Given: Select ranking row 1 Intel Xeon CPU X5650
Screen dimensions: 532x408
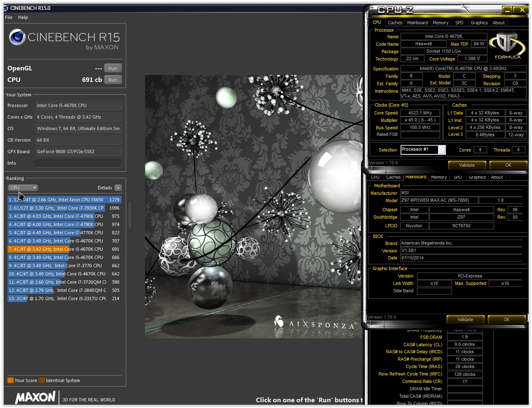Looking at the screenshot, I should click(x=64, y=200).
